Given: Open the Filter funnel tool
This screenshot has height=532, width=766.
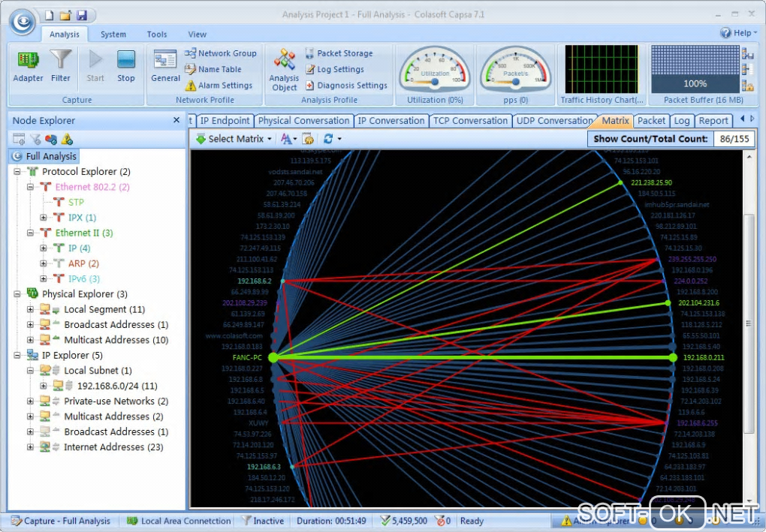Looking at the screenshot, I should point(61,66).
